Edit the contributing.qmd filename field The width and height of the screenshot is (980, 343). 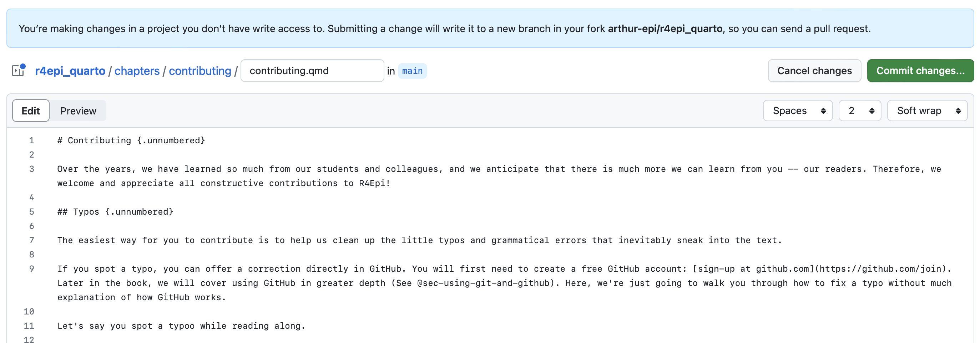pos(312,71)
